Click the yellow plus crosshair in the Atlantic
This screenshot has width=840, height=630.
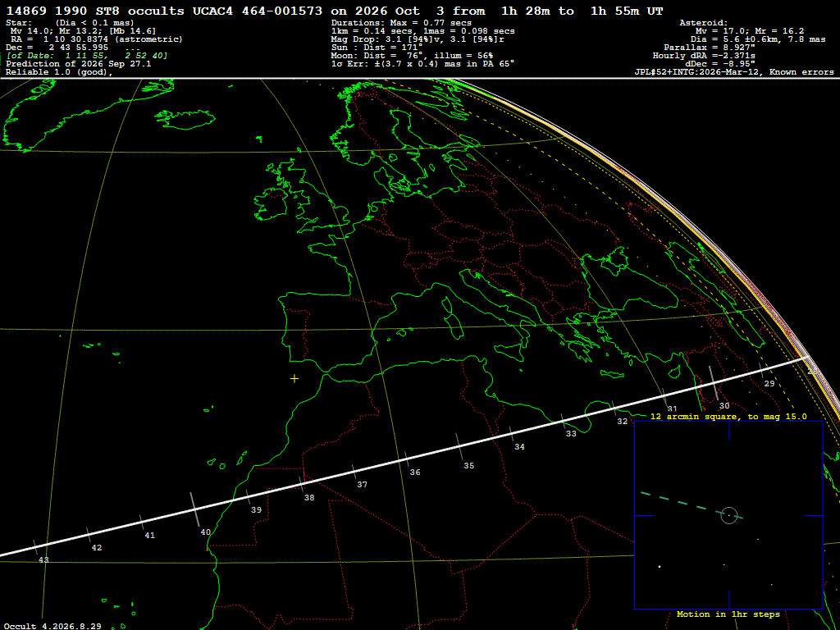point(294,379)
